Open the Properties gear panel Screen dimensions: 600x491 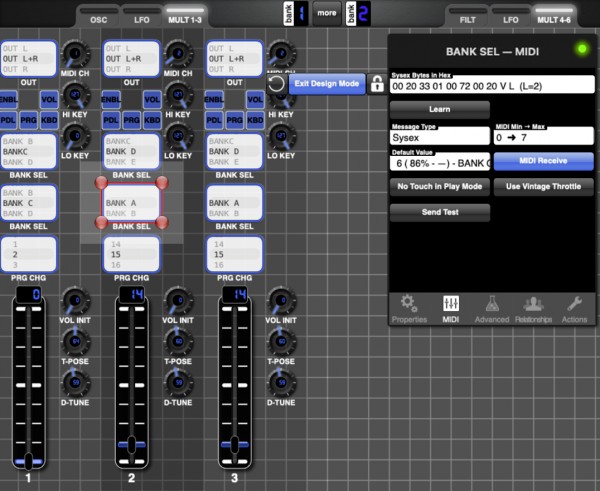(x=409, y=309)
